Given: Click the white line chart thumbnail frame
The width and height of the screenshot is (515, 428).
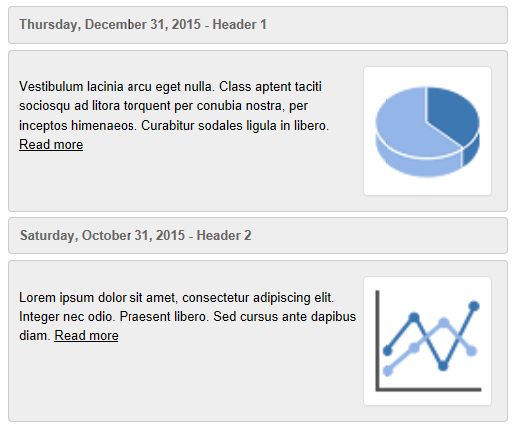Looking at the screenshot, I should (x=427, y=341).
